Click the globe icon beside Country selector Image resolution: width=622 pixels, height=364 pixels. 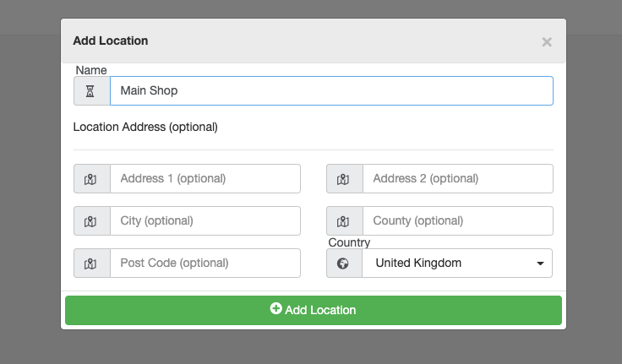click(x=344, y=263)
